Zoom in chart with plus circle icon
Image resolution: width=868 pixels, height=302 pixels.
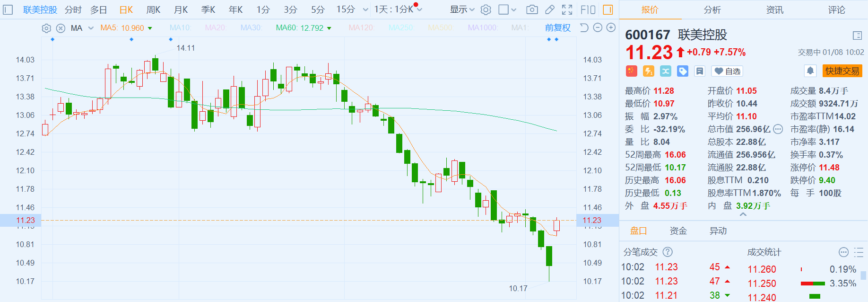pos(611,28)
